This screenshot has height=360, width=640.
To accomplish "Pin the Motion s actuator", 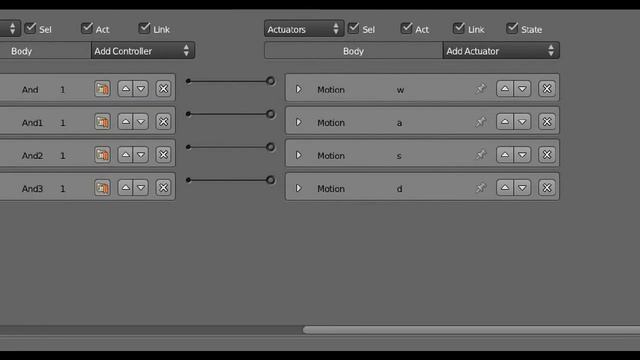I will pyautogui.click(x=481, y=155).
